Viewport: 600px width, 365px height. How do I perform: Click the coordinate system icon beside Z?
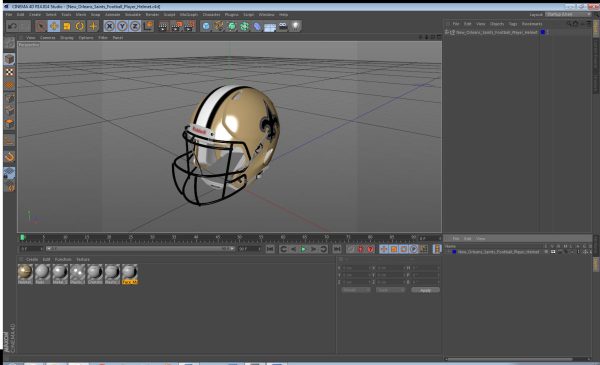pos(148,26)
